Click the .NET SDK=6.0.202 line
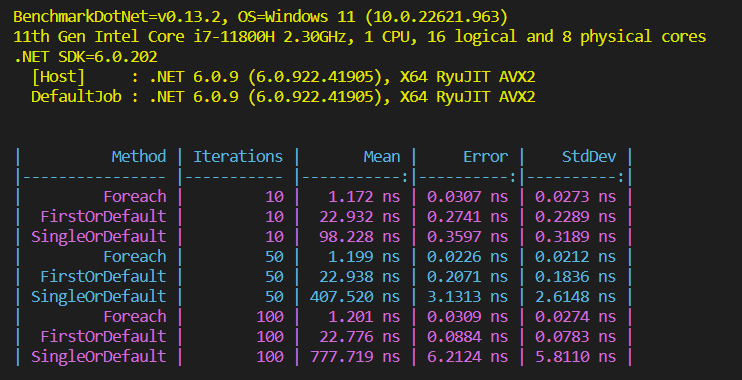 point(85,57)
